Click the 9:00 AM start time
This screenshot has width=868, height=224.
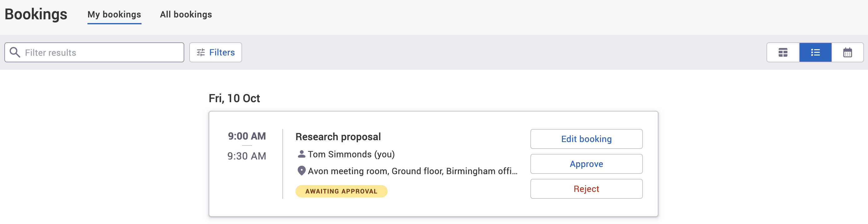(247, 136)
